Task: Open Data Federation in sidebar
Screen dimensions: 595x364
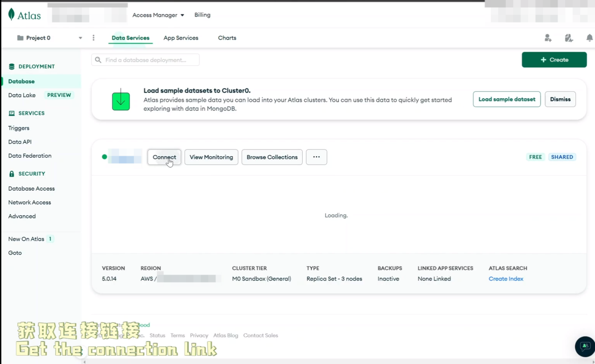Action: click(30, 156)
